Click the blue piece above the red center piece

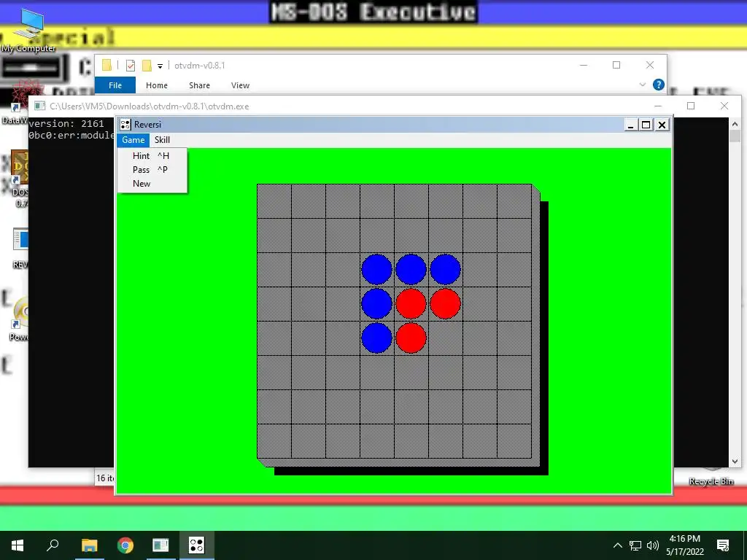411,269
